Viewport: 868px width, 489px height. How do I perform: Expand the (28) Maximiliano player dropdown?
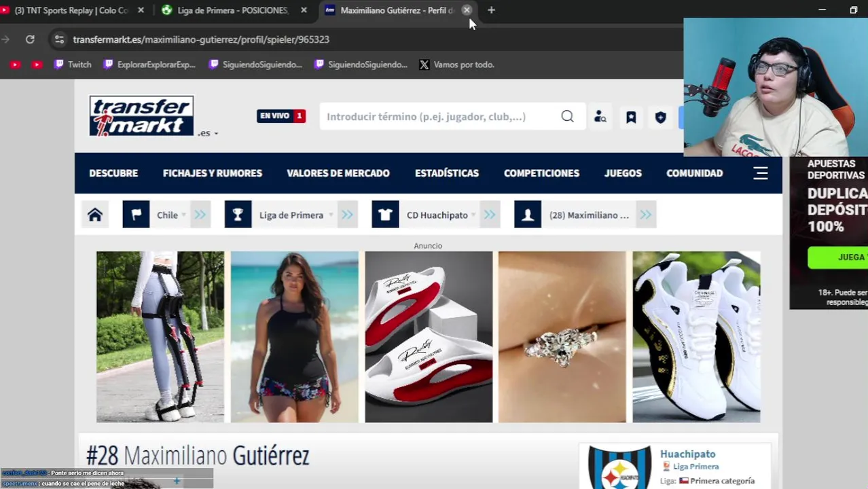coord(589,215)
